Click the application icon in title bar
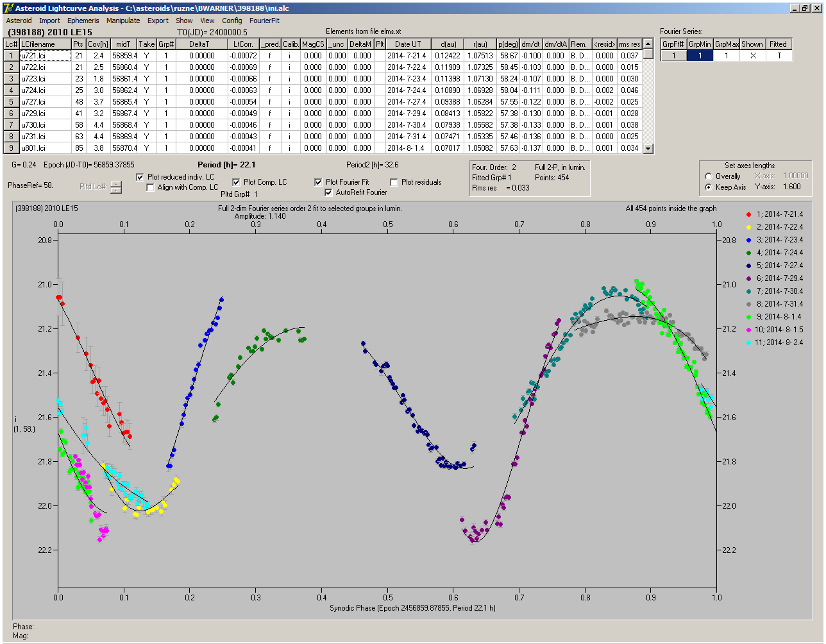Image resolution: width=826 pixels, height=644 pixels. 8,8
